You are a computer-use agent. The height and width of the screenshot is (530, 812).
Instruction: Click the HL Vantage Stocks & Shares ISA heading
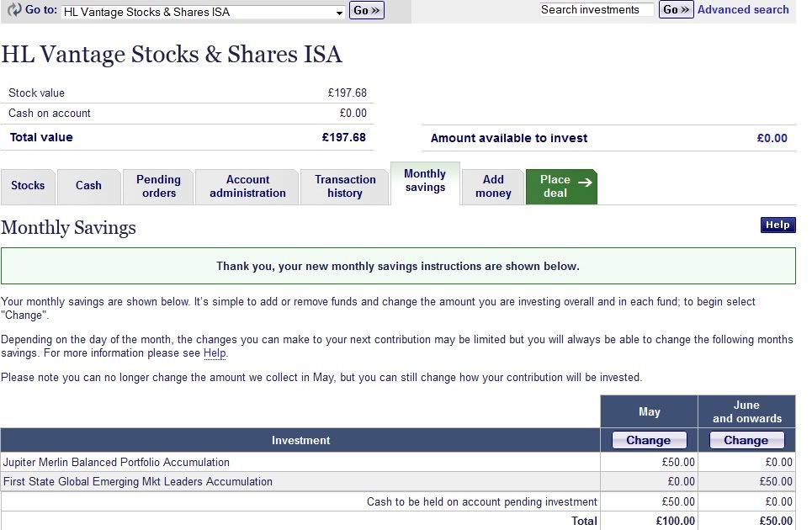click(172, 55)
